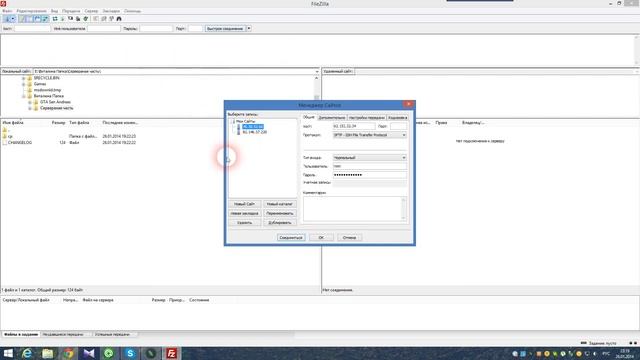The height and width of the screenshot is (360, 640).
Task: Open the Windows Start button
Action: pos(8,353)
